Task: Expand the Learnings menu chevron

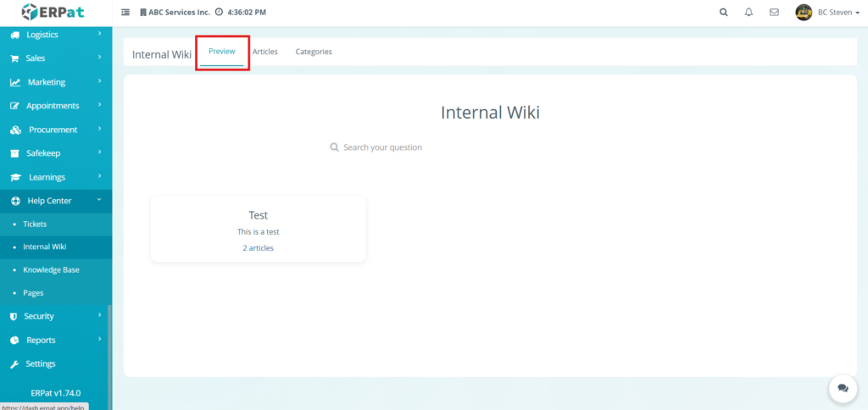Action: tap(100, 176)
